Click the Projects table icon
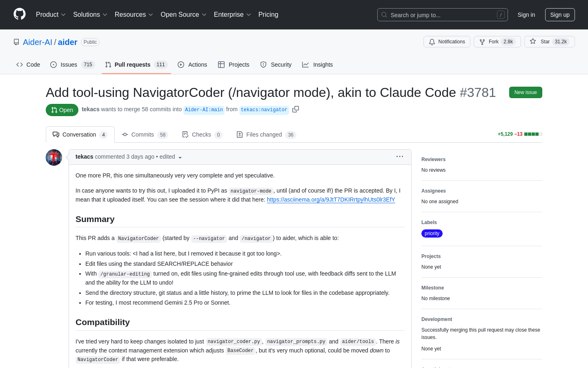This screenshot has width=588, height=368. pos(221,65)
